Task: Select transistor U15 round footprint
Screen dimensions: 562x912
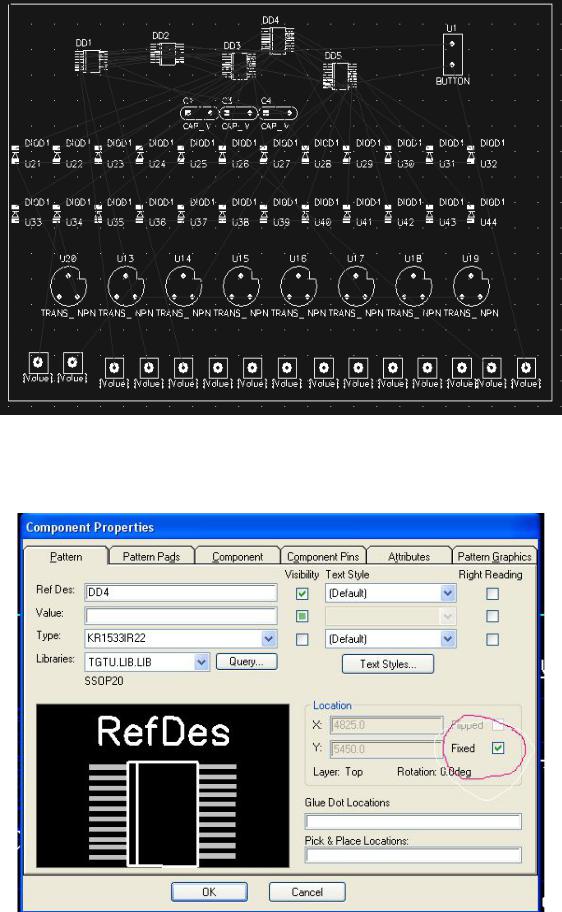Action: coord(241,286)
